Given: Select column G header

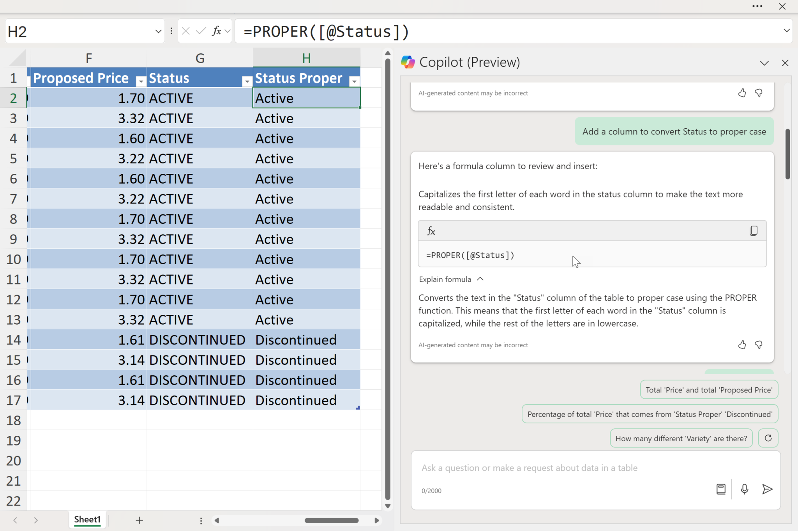Looking at the screenshot, I should 200,58.
